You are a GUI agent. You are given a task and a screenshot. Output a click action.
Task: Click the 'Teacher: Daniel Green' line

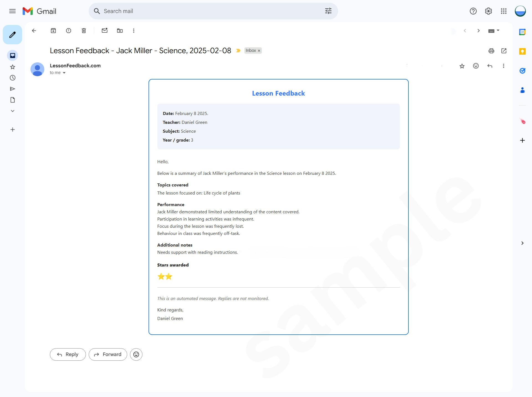pyautogui.click(x=185, y=122)
